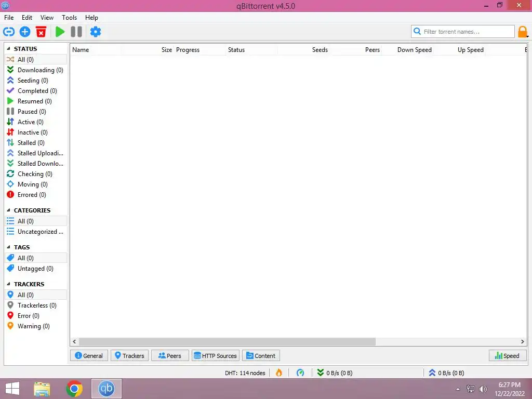This screenshot has width=532, height=399.
Task: Select Completed (0) status filter
Action: (36, 90)
